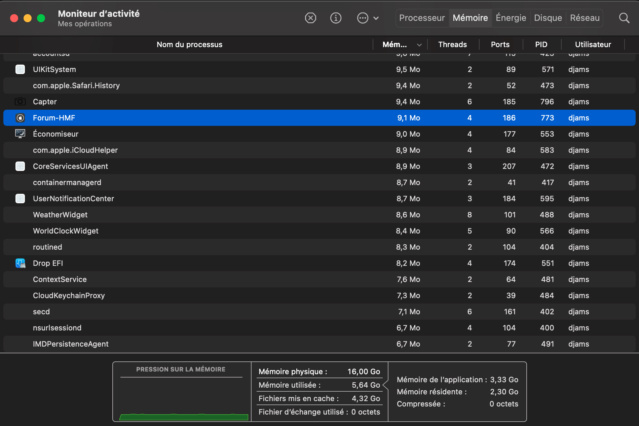Click ports value 207 for CoreServicesUIAgent
The height and width of the screenshot is (426, 639).
(x=509, y=166)
